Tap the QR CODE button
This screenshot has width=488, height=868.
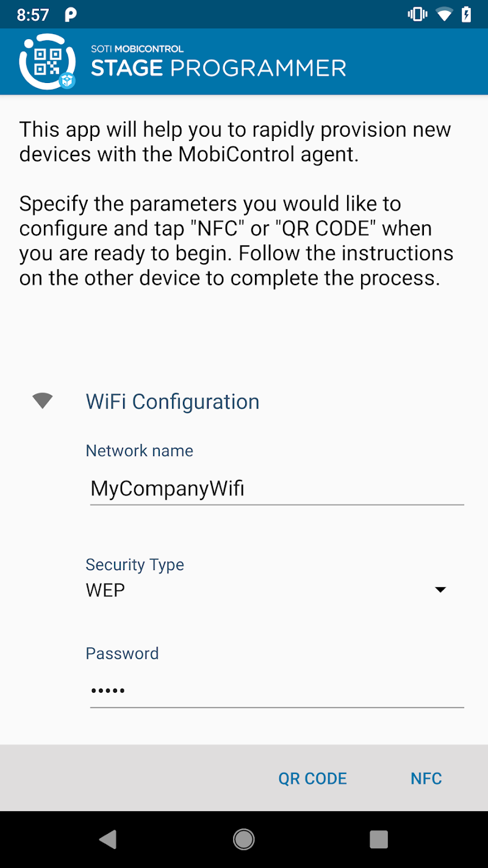point(312,778)
